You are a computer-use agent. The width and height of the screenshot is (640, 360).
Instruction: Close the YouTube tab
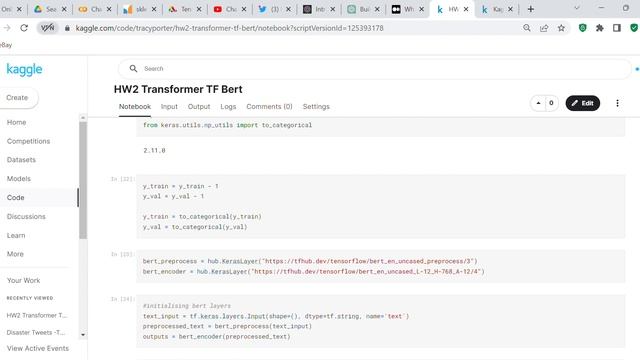[244, 9]
